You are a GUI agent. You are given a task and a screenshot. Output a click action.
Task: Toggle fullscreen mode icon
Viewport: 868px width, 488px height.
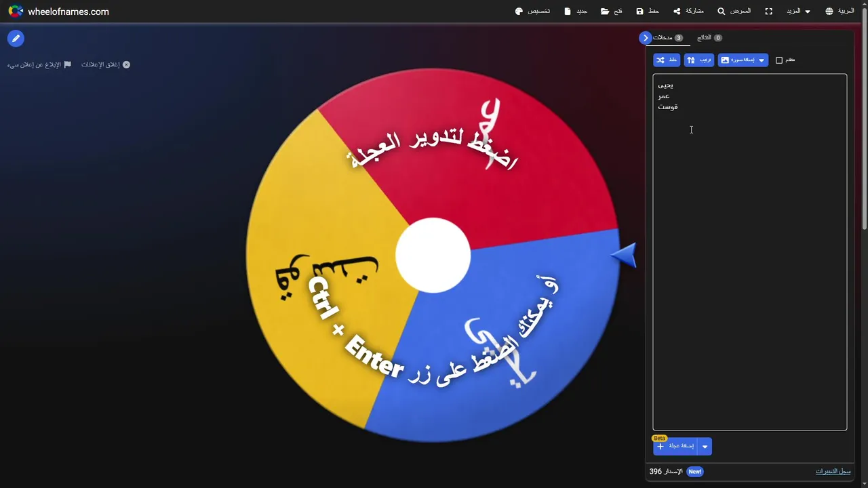click(769, 12)
